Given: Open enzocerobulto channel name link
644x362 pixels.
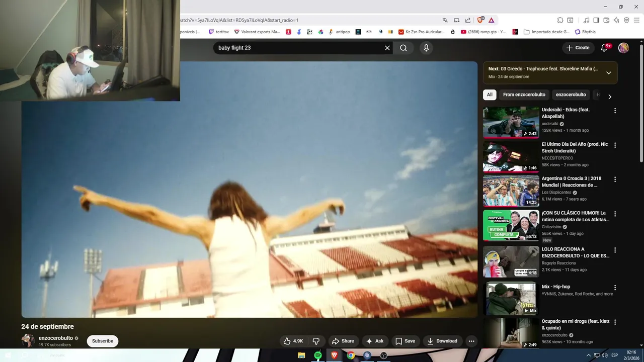Looking at the screenshot, I should (x=56, y=338).
